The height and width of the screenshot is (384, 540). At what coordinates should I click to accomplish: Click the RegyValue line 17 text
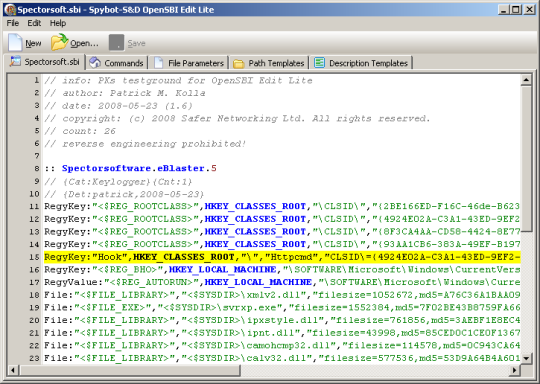[282, 282]
